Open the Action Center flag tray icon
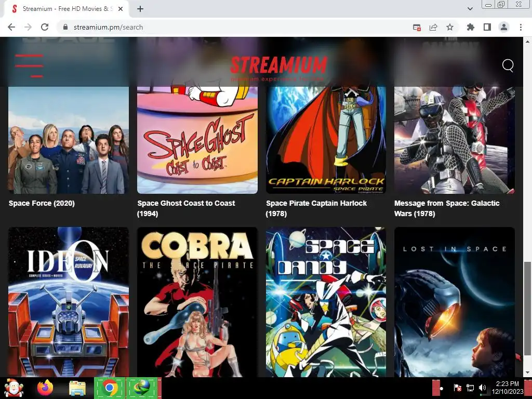This screenshot has width=532, height=399. [x=457, y=388]
